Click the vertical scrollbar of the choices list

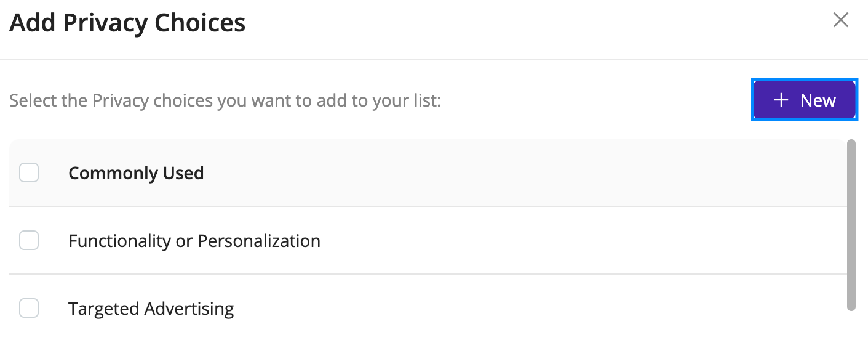point(851,225)
